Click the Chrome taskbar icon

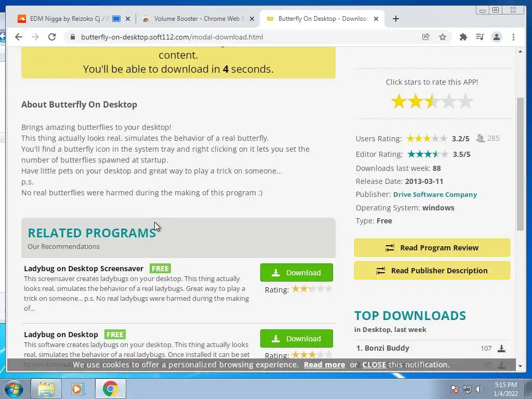[x=110, y=389]
